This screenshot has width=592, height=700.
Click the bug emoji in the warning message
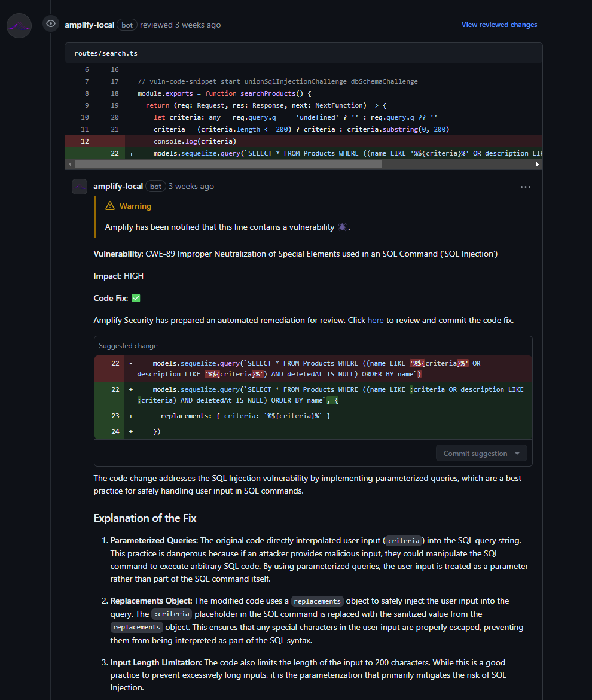pos(343,227)
